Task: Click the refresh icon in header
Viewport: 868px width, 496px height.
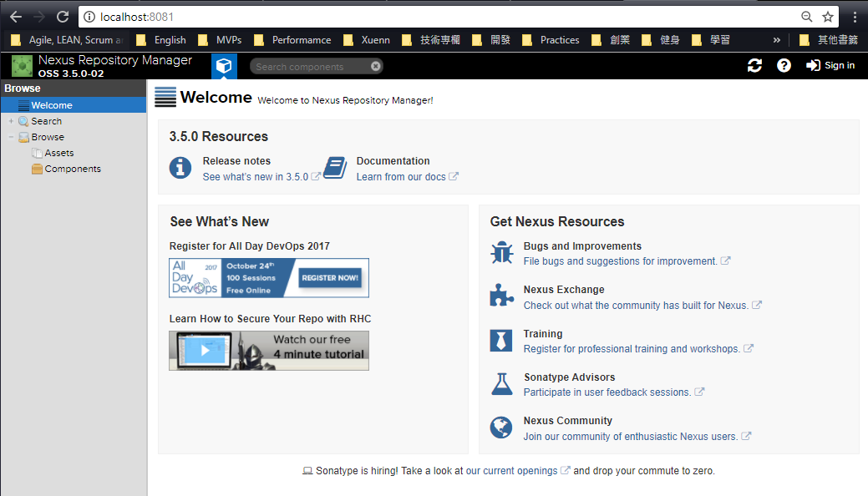Action: pos(754,65)
